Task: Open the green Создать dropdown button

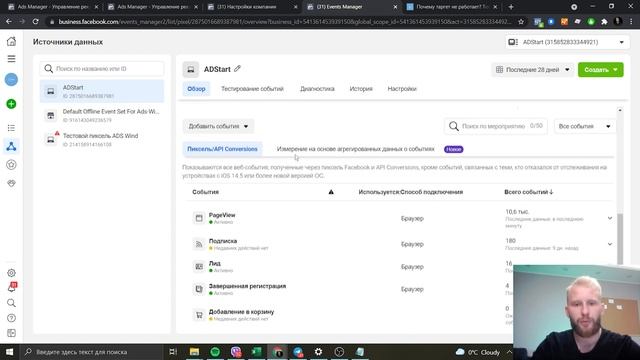Action: point(600,70)
